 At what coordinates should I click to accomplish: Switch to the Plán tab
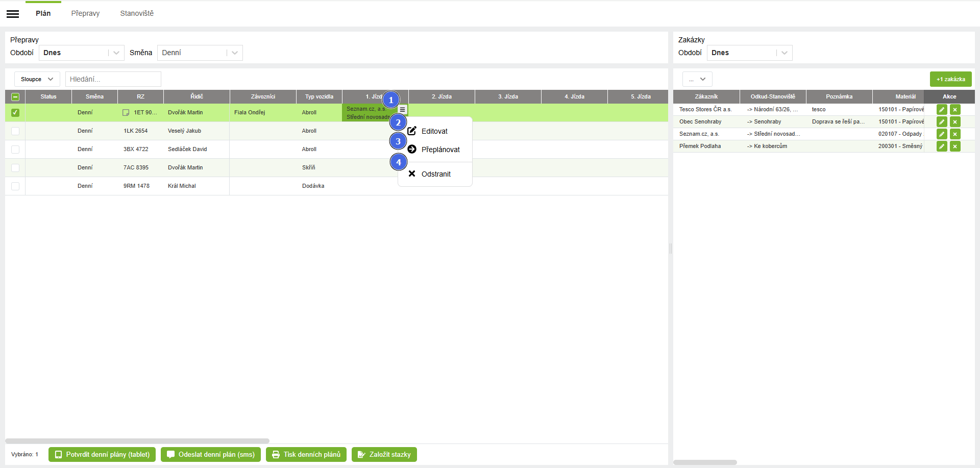coord(43,13)
